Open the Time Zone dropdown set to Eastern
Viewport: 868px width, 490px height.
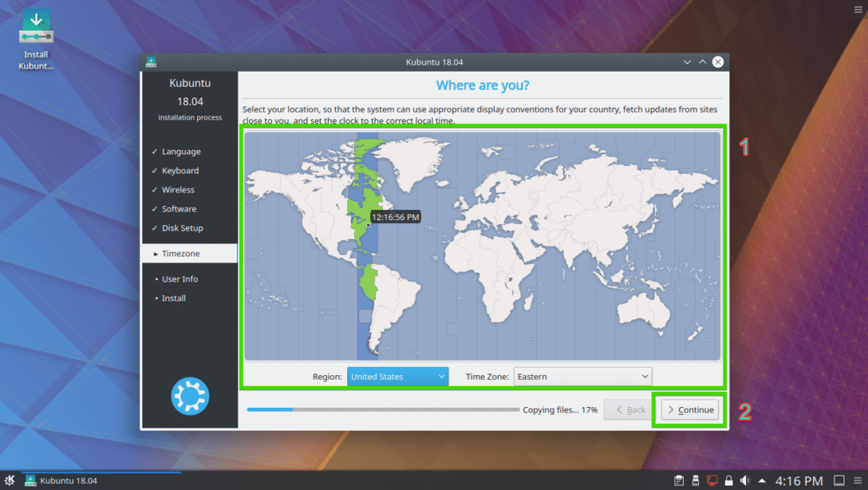click(x=582, y=377)
